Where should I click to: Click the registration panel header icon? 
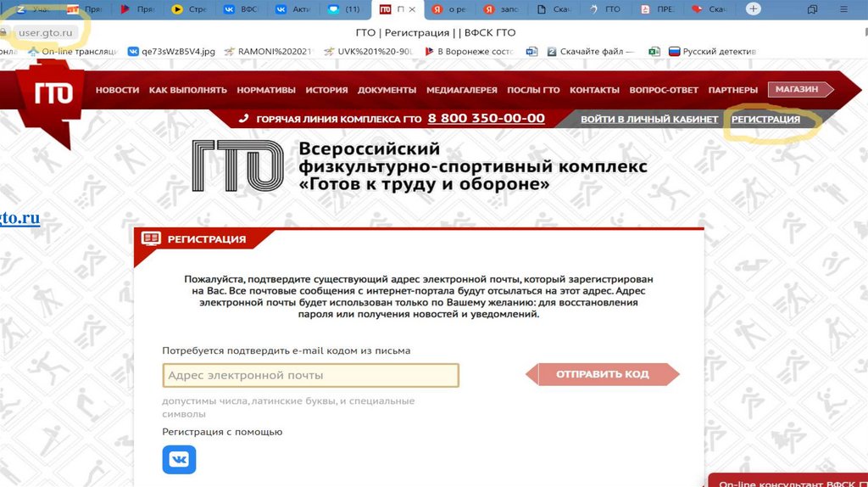151,238
